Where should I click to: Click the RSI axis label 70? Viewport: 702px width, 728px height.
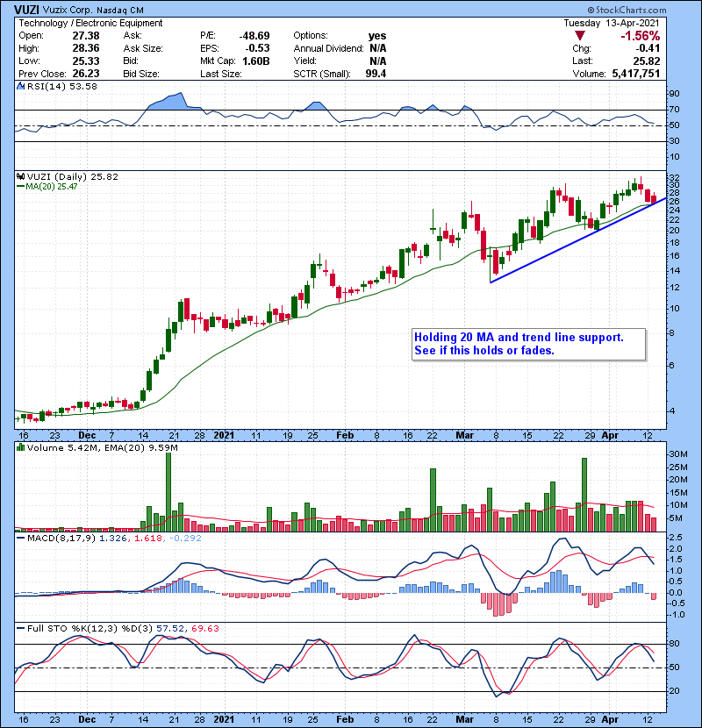point(674,110)
